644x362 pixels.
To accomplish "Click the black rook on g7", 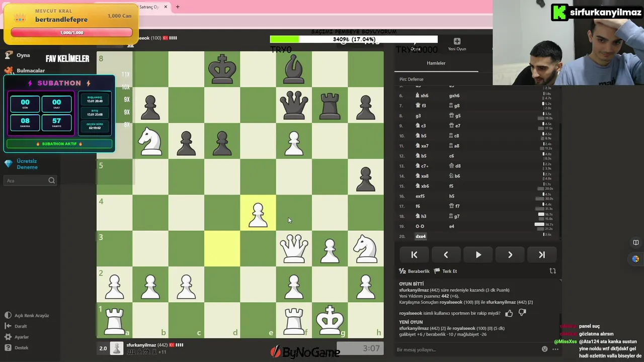I will (330, 105).
